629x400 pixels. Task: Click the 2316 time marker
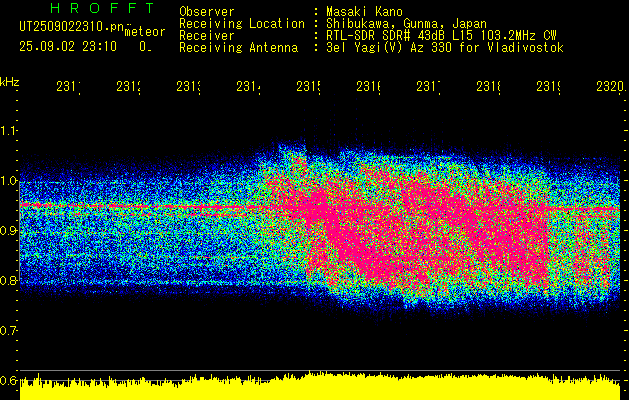[368, 87]
